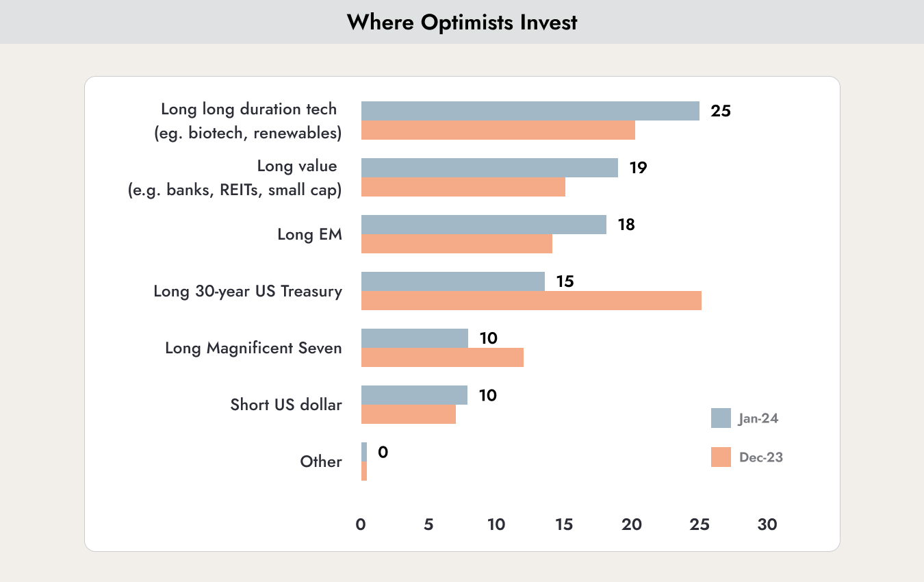Click the Jan-24 Long EM bar

(484, 225)
